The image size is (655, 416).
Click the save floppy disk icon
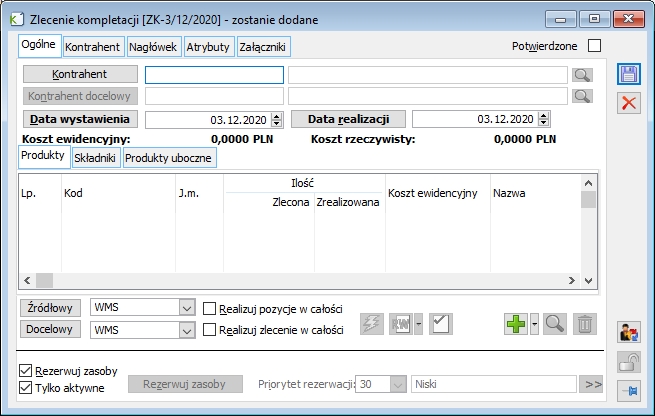[x=629, y=75]
